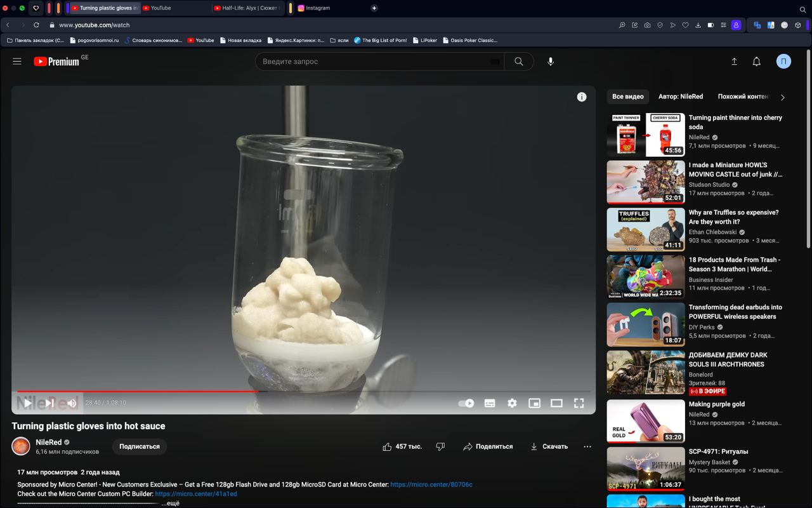Switch to the Half-Life: Alyx browser tab
This screenshot has width=812, height=508.
(x=246, y=8)
